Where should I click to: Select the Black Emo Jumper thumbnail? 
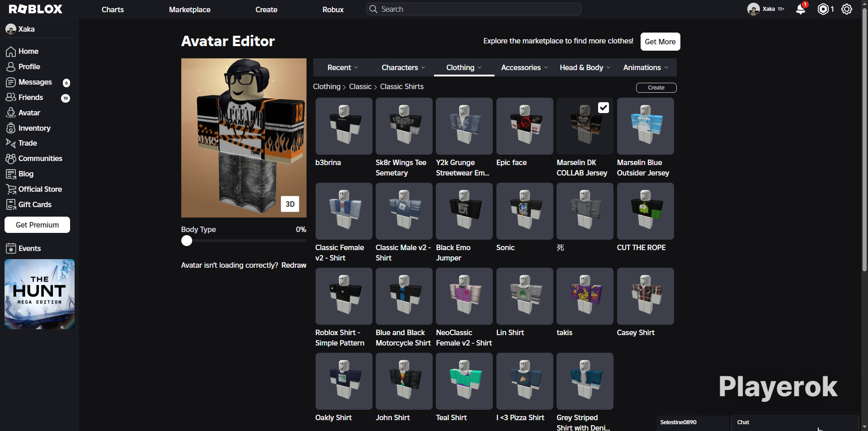tap(464, 211)
